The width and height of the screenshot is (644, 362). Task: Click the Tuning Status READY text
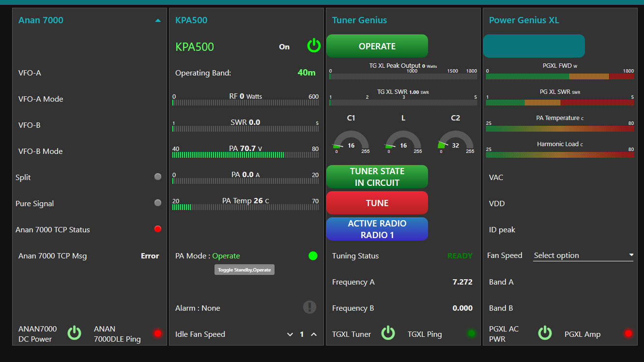[460, 256]
